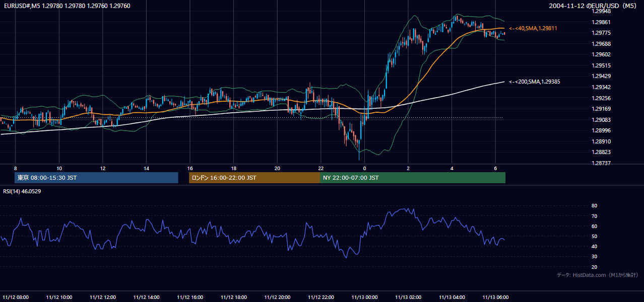Click the 11/13 04:00 time label

[x=452, y=297]
